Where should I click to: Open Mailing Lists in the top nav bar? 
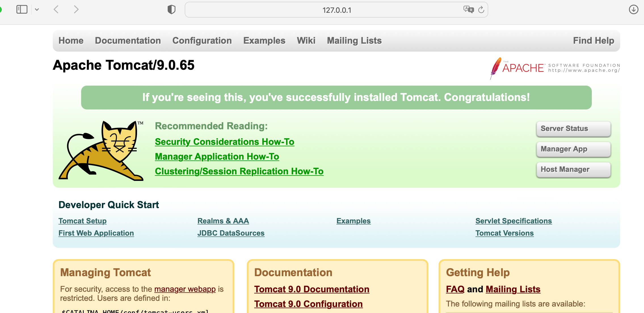click(354, 41)
